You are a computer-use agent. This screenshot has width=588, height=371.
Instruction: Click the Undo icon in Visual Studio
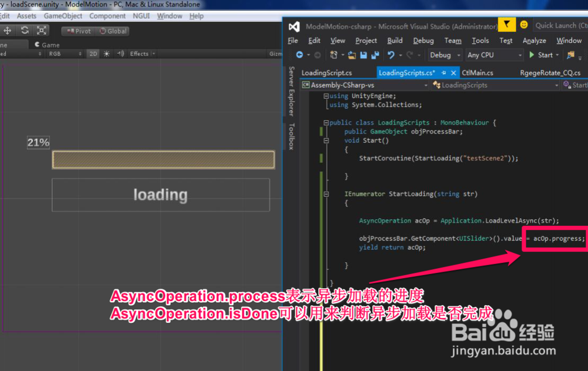coord(390,55)
